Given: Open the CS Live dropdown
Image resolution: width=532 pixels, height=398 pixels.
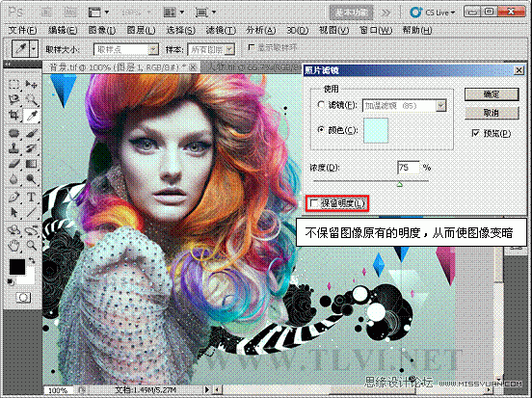Looking at the screenshot, I should (x=432, y=13).
